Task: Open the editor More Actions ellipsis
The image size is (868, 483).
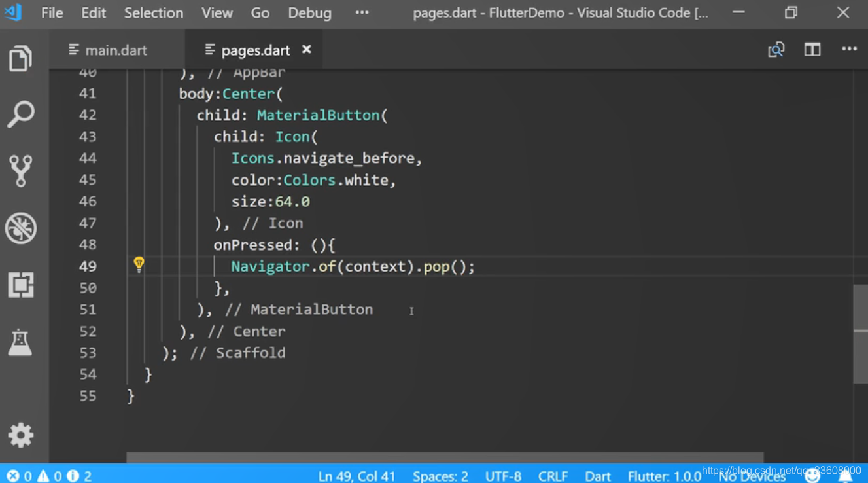Action: tap(849, 49)
